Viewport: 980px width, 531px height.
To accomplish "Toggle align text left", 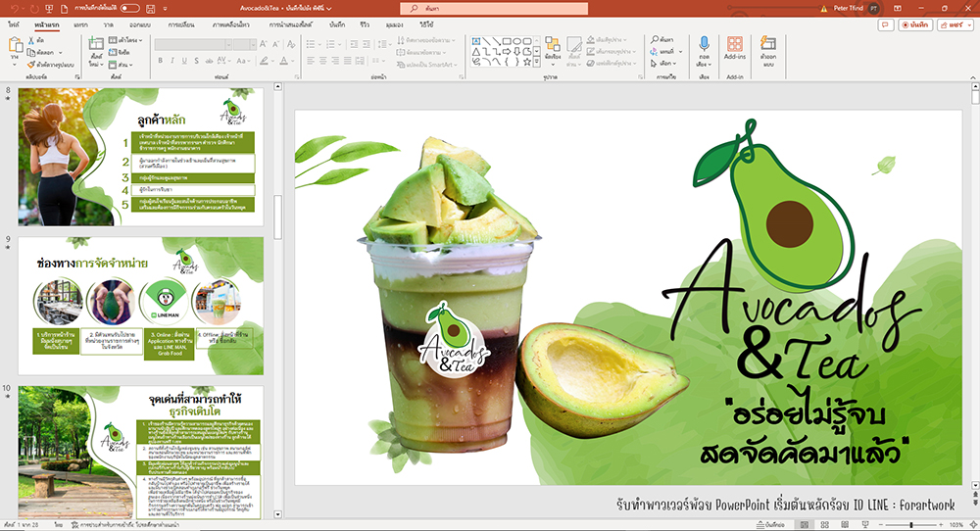I will [311, 61].
